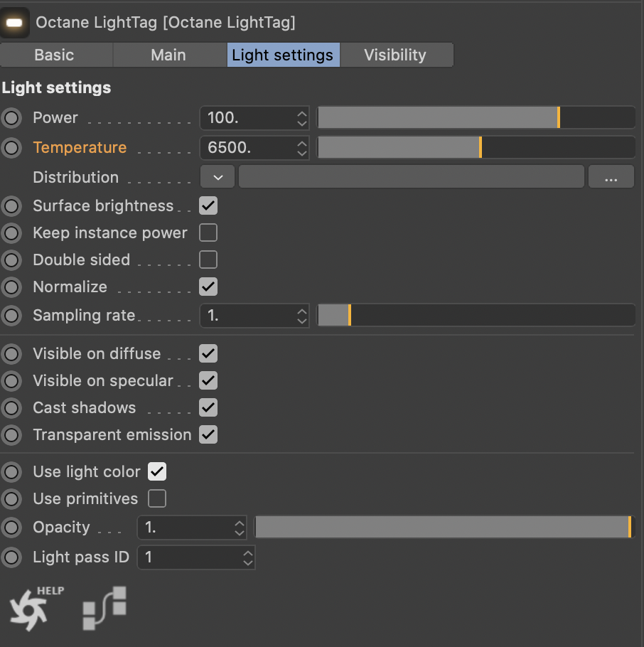The width and height of the screenshot is (644, 647).
Task: Click the animation dot beside Power
Action: coord(12,118)
